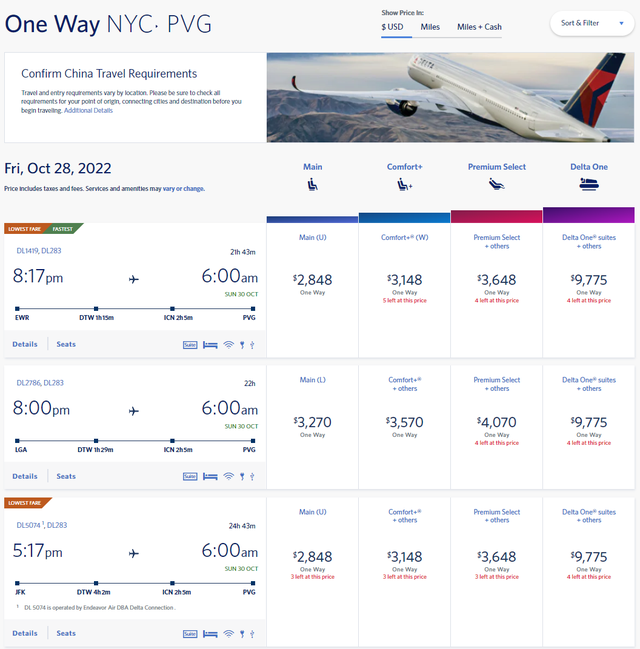The height and width of the screenshot is (649, 640).
Task: Select $2,848 Main fare for DL1419
Action: click(312, 283)
